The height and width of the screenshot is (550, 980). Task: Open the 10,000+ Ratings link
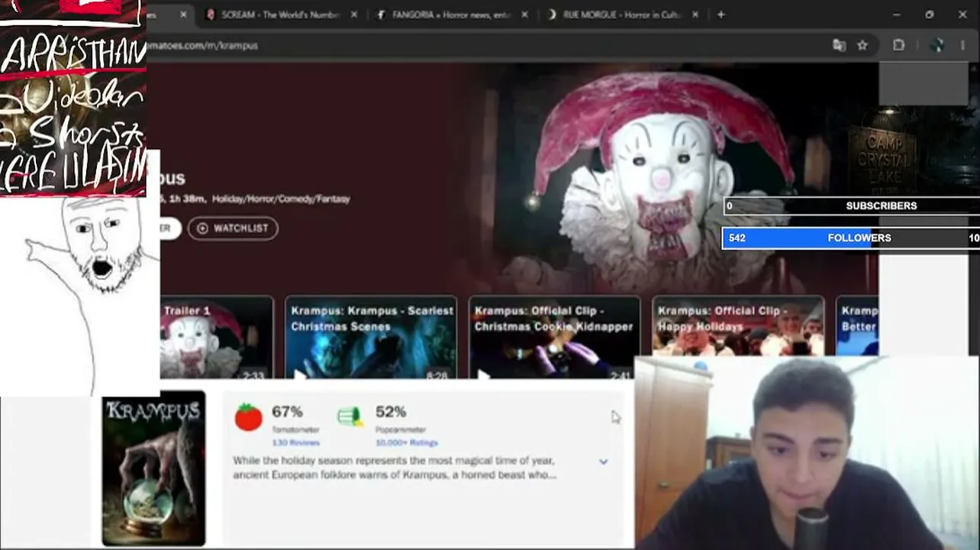[x=407, y=443]
